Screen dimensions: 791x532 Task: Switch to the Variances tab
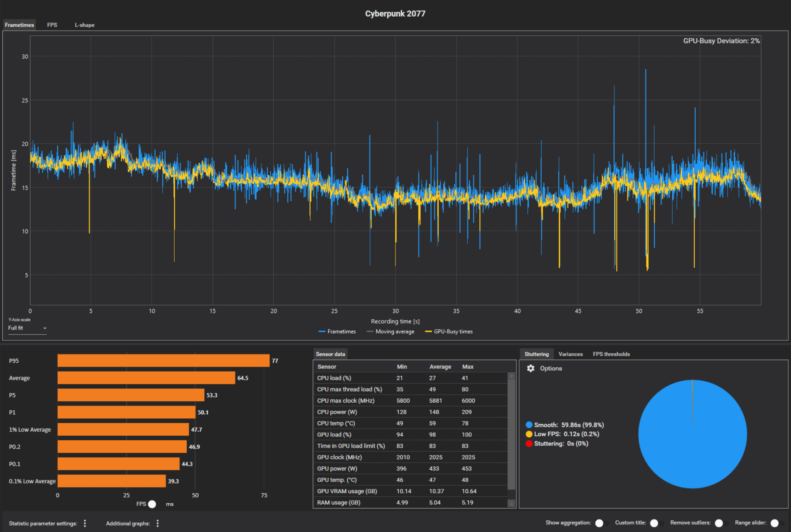click(570, 354)
